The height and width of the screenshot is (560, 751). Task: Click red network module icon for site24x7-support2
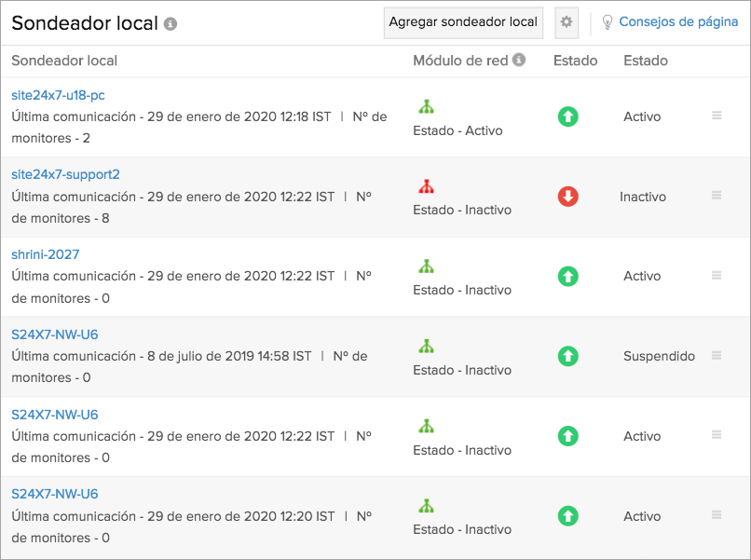click(426, 186)
